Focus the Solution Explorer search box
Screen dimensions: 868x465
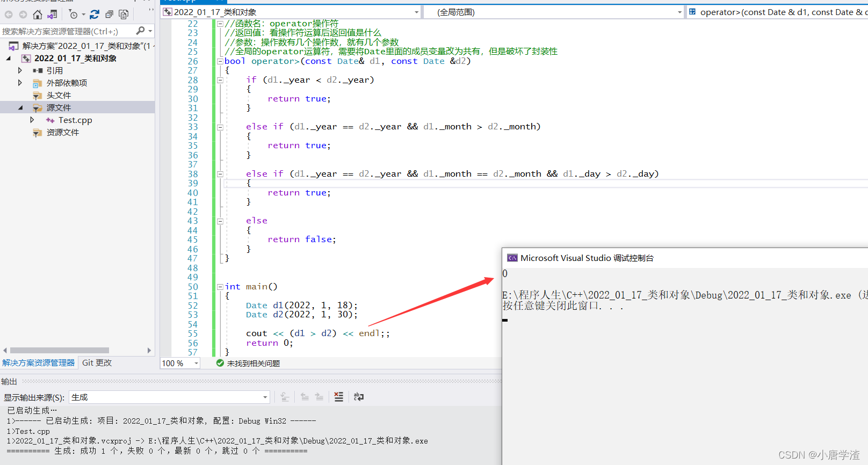coord(67,31)
